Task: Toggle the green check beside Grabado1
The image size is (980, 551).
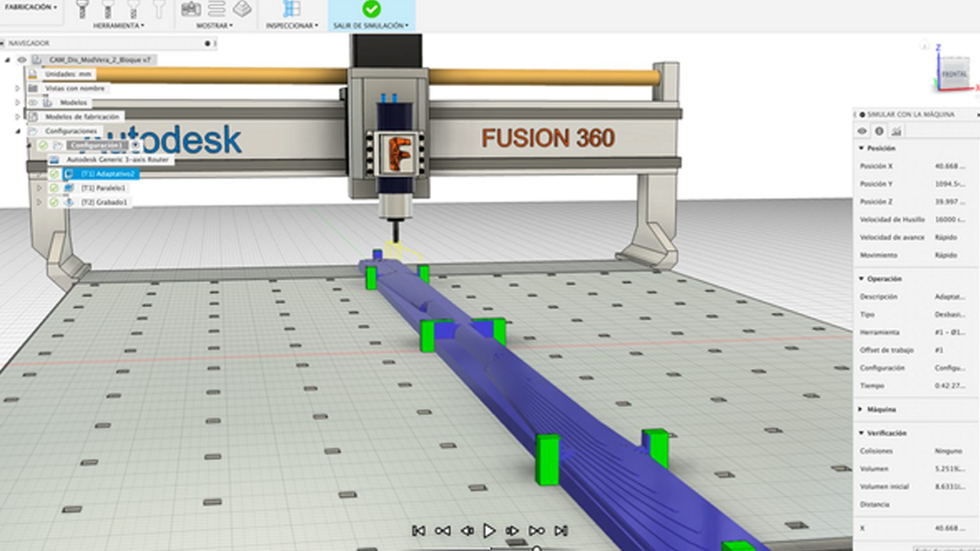Action: click(54, 202)
